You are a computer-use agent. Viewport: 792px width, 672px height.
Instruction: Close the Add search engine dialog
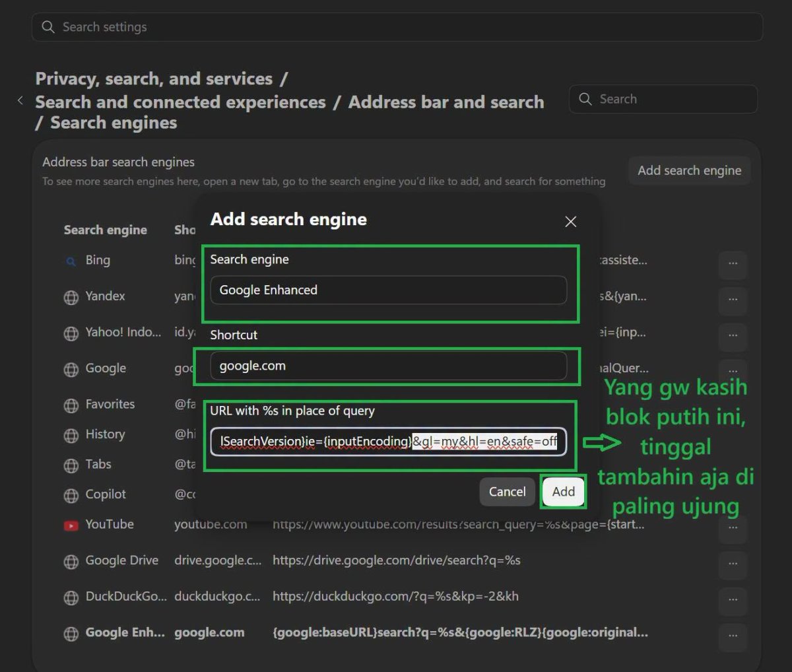571,222
